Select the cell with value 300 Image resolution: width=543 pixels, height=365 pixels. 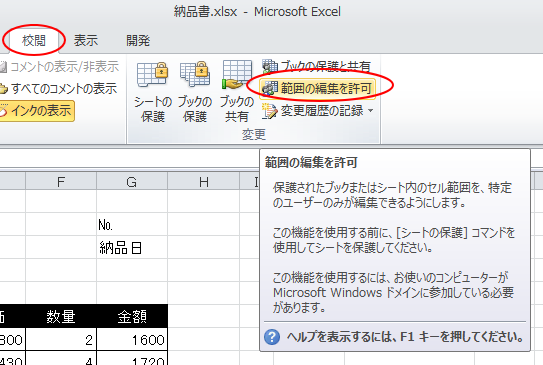click(x=12, y=339)
